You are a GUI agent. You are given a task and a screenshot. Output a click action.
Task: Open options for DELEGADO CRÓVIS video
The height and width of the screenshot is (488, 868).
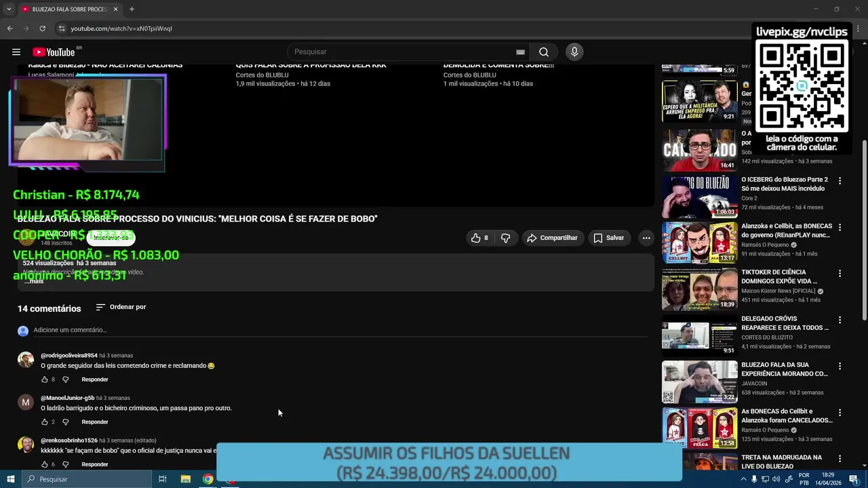pos(840,320)
